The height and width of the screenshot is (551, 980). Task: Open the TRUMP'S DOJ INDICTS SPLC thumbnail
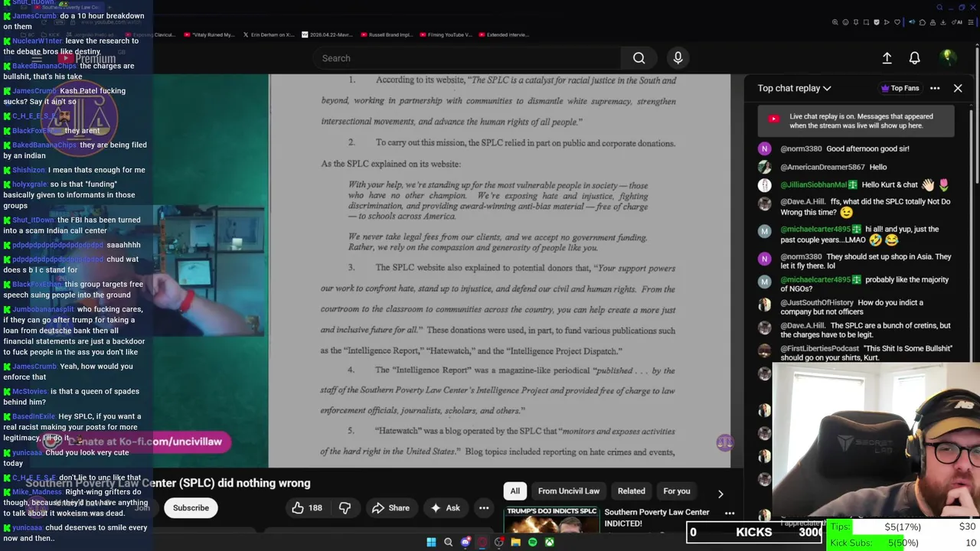click(x=551, y=520)
